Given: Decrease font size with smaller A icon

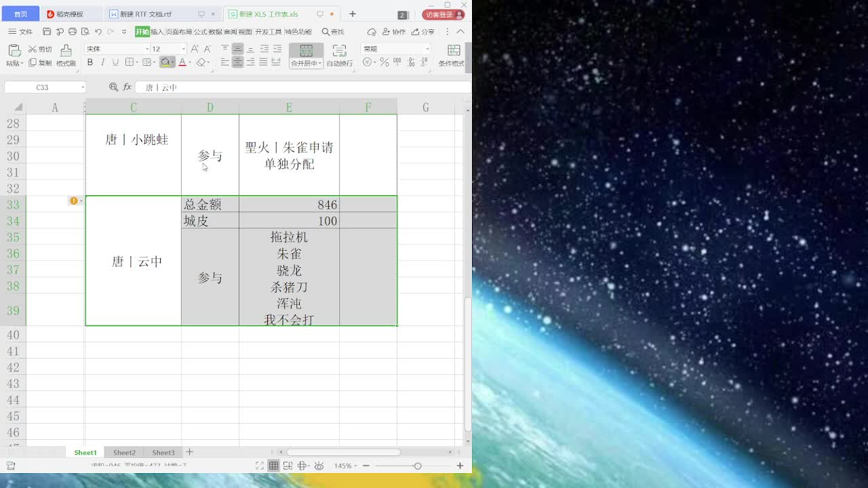Looking at the screenshot, I should coord(208,49).
